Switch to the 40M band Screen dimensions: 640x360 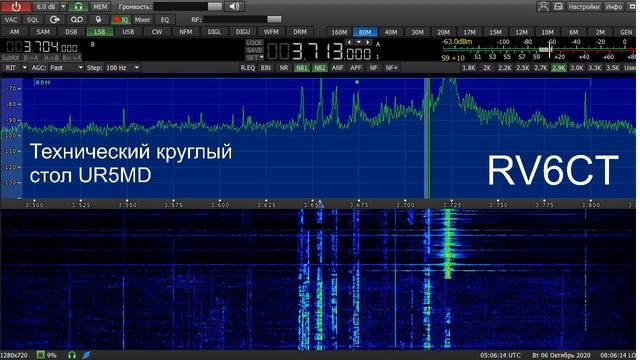click(391, 32)
